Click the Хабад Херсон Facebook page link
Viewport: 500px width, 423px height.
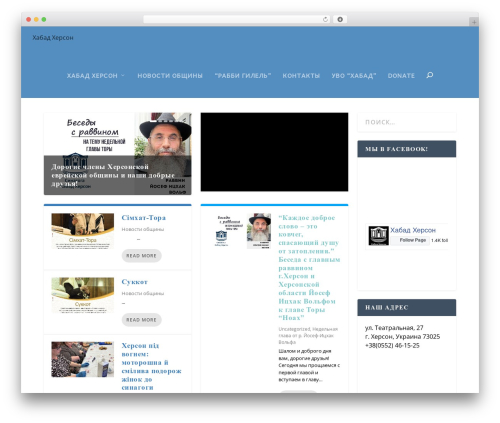coord(413,230)
